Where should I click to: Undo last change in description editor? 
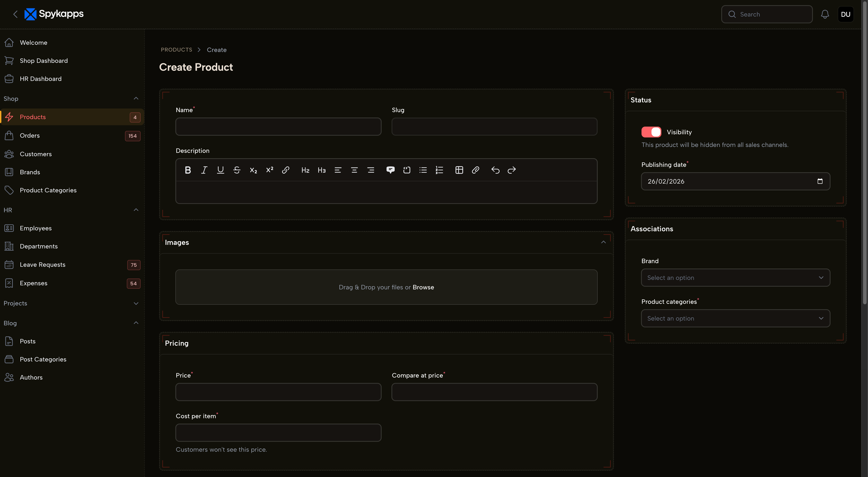pyautogui.click(x=495, y=170)
